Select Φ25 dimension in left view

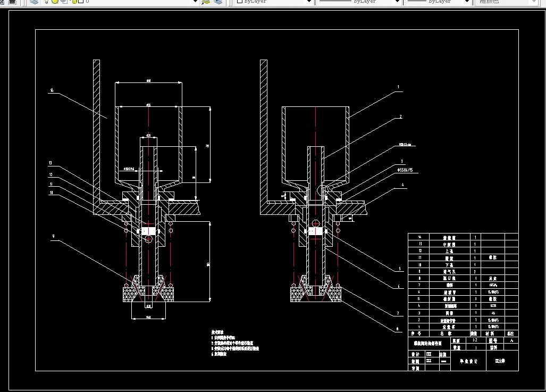[x=148, y=135]
